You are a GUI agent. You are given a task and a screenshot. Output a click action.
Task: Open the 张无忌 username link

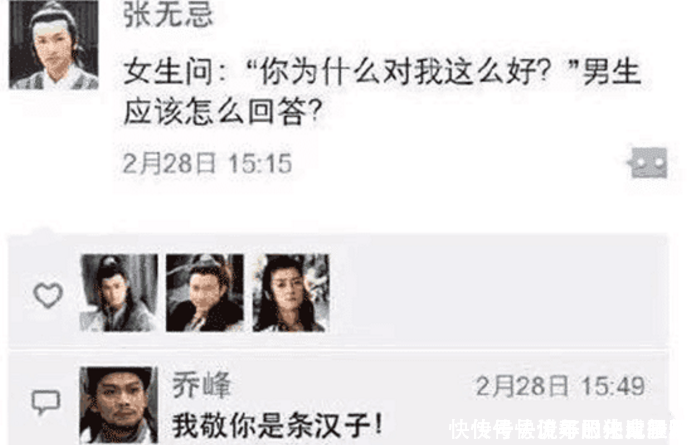click(168, 15)
